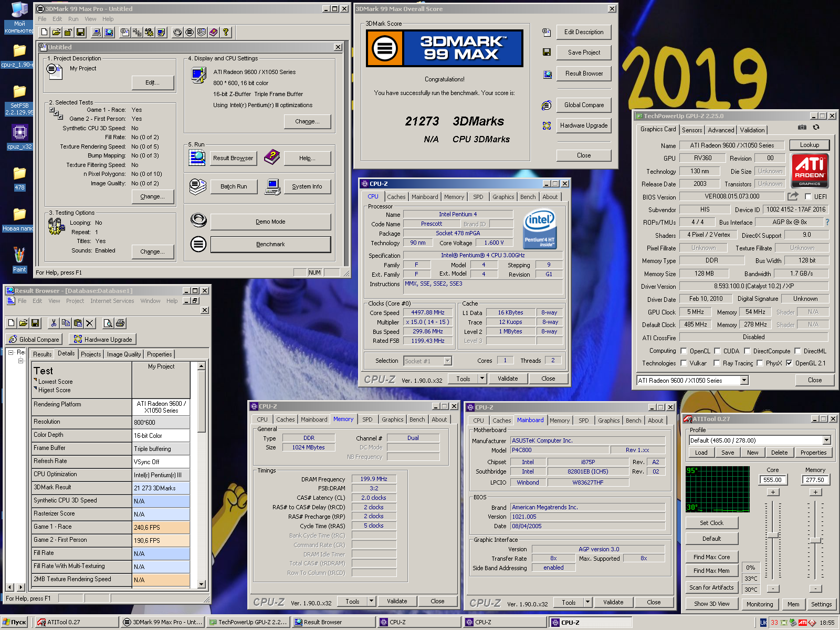Screen dimensions: 840x630
Task: Open the Paint desktop shortcut
Action: click(19, 259)
